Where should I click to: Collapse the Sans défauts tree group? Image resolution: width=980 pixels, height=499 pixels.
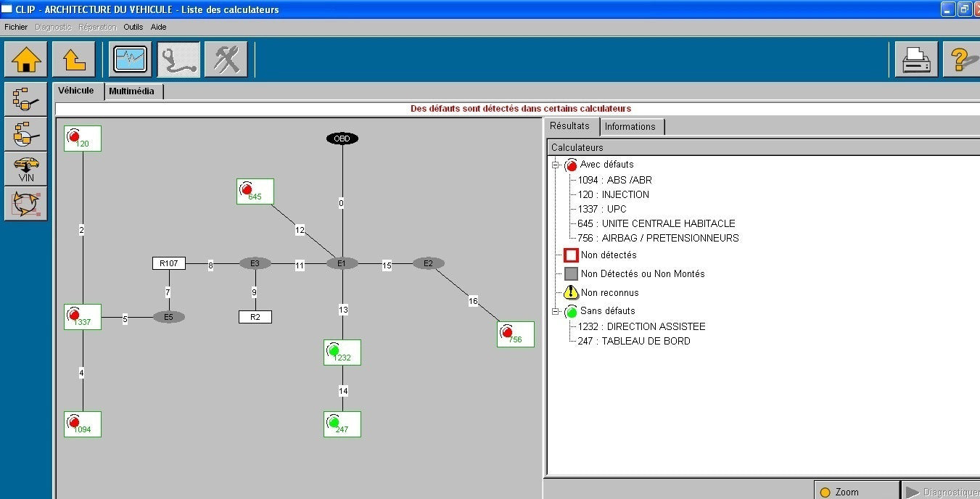[556, 312]
